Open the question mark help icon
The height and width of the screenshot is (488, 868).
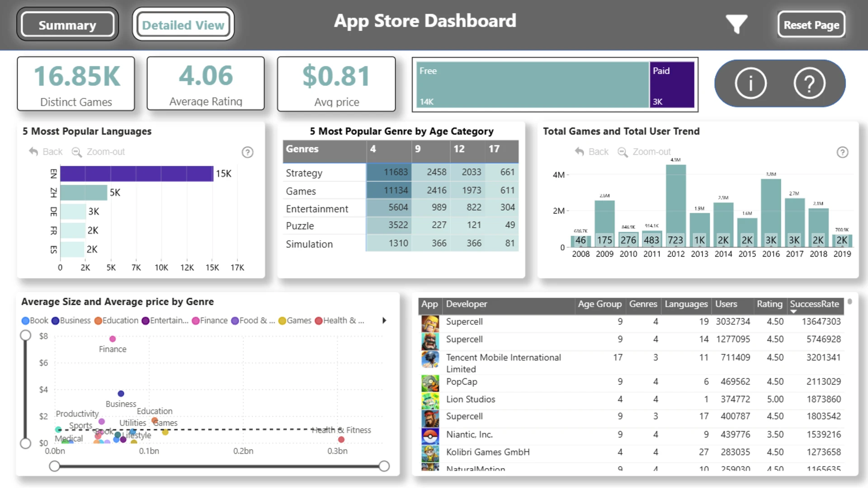coord(809,83)
